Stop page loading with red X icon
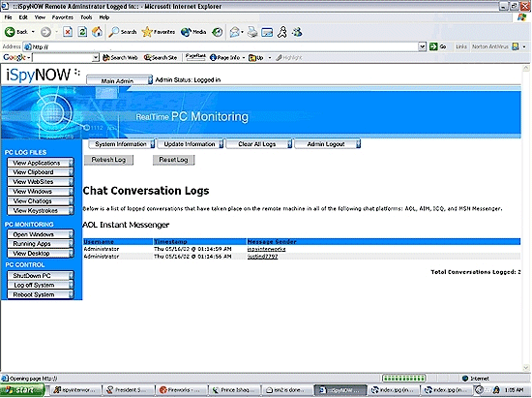This screenshot has width=532, height=398. coord(68,32)
